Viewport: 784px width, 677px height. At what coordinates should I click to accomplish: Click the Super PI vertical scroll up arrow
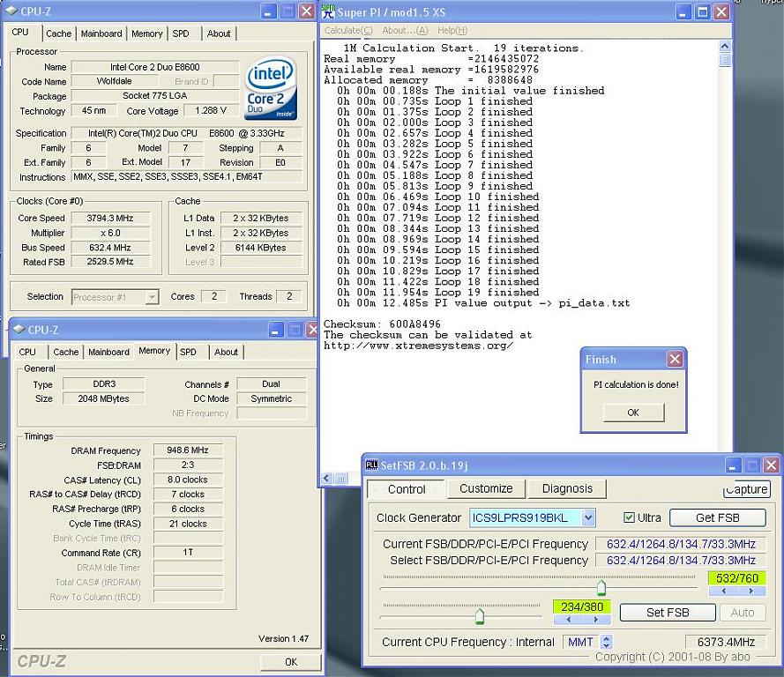pyautogui.click(x=725, y=47)
